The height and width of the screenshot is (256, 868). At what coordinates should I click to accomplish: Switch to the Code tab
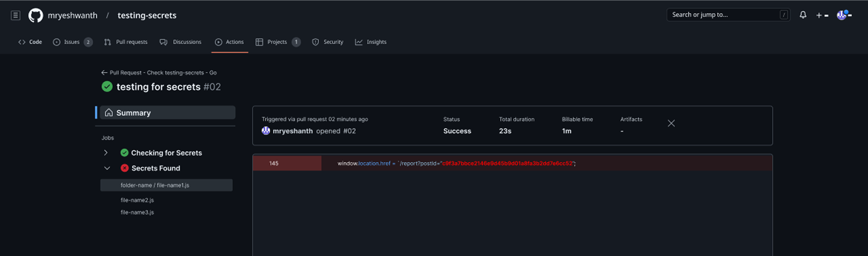tap(30, 42)
